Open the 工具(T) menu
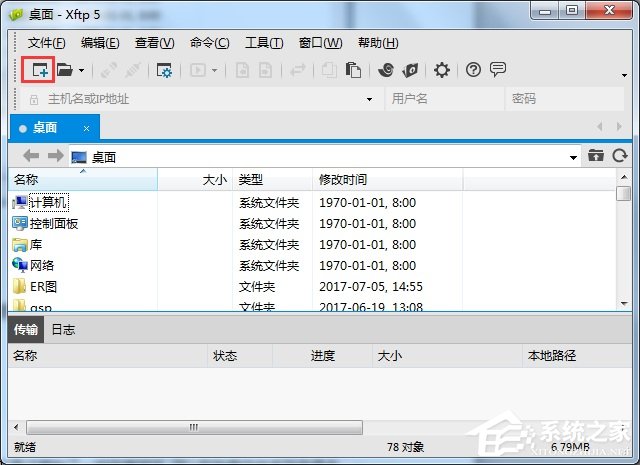Image resolution: width=640 pixels, height=465 pixels. [x=264, y=43]
